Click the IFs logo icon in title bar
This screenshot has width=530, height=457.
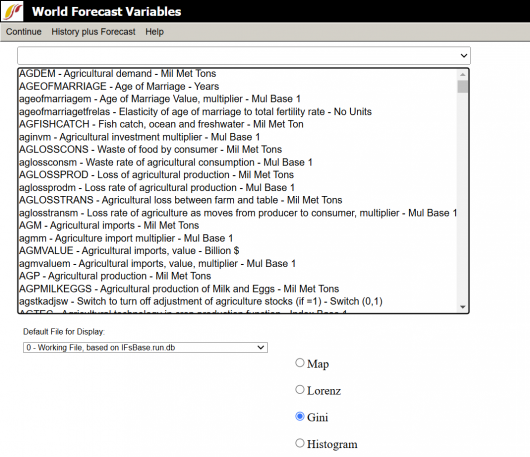point(12,11)
